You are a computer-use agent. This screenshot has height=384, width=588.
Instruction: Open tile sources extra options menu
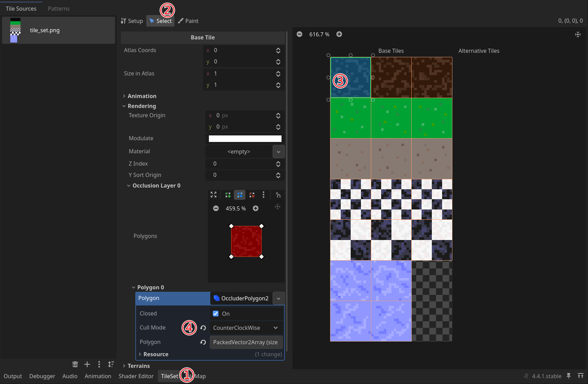(99, 364)
